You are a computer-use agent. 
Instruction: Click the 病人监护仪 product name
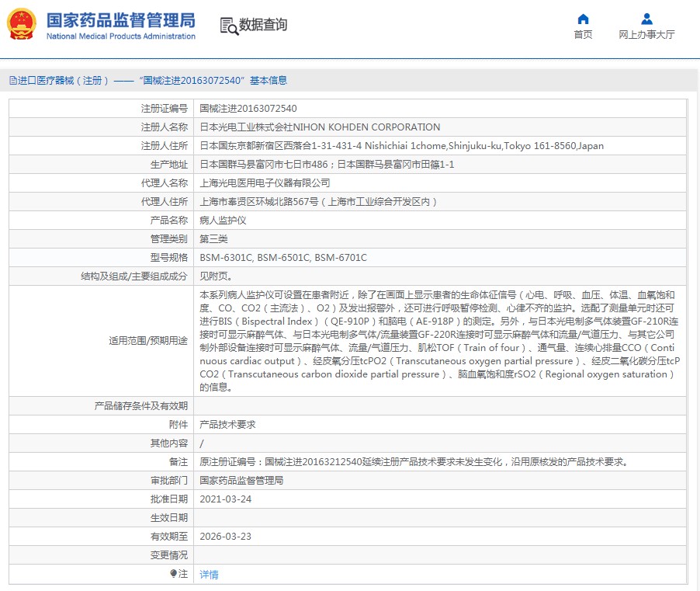tap(223, 221)
